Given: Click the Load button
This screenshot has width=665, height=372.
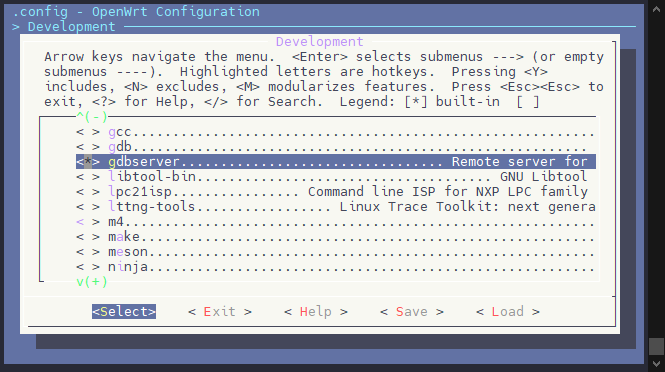Looking at the screenshot, I should pos(508,312).
